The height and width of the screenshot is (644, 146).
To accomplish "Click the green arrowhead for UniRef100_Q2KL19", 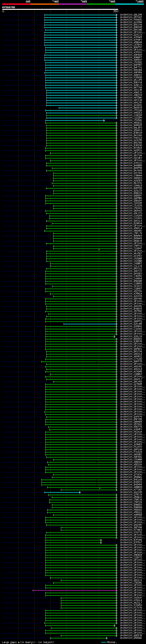I will [x=115, y=337].
